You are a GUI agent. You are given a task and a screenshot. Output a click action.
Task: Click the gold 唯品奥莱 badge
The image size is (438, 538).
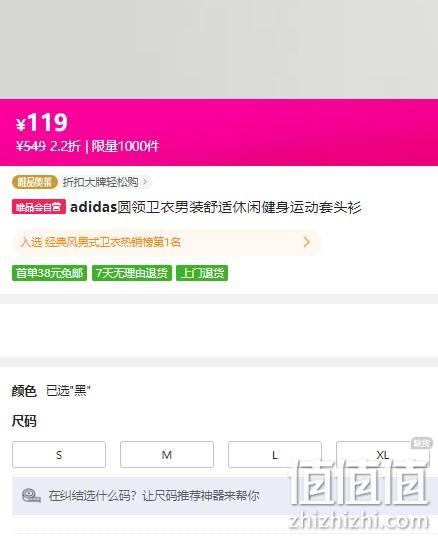(34, 182)
